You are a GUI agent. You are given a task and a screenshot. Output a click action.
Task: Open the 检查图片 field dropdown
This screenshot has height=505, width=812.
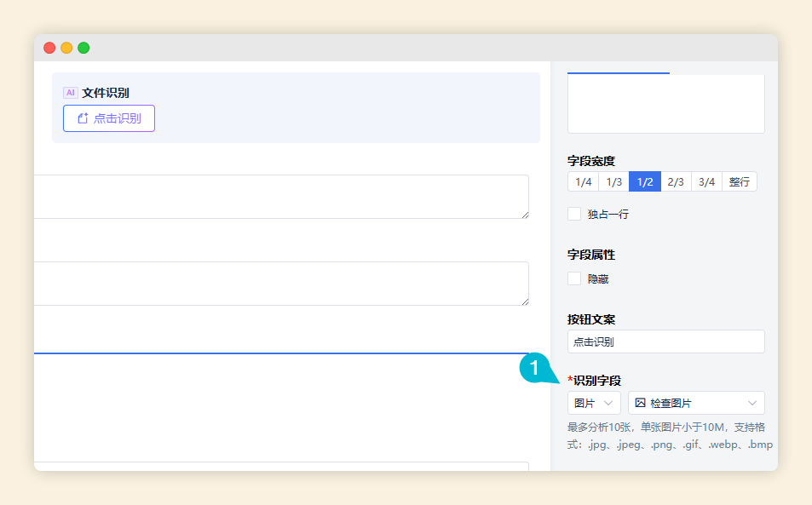(x=696, y=403)
